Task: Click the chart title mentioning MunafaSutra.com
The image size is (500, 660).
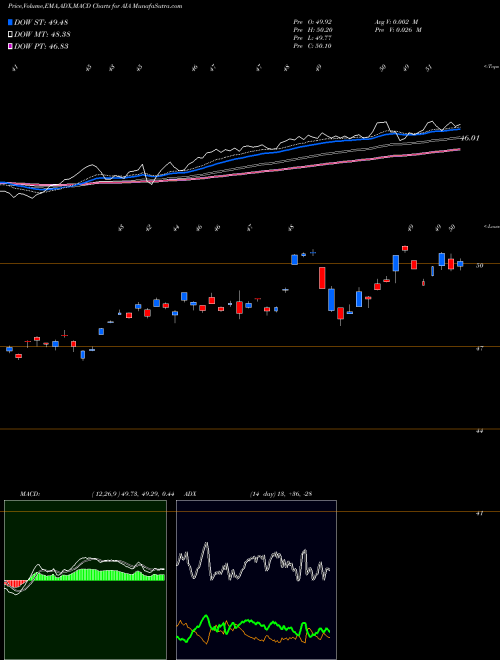Action: 95,6
